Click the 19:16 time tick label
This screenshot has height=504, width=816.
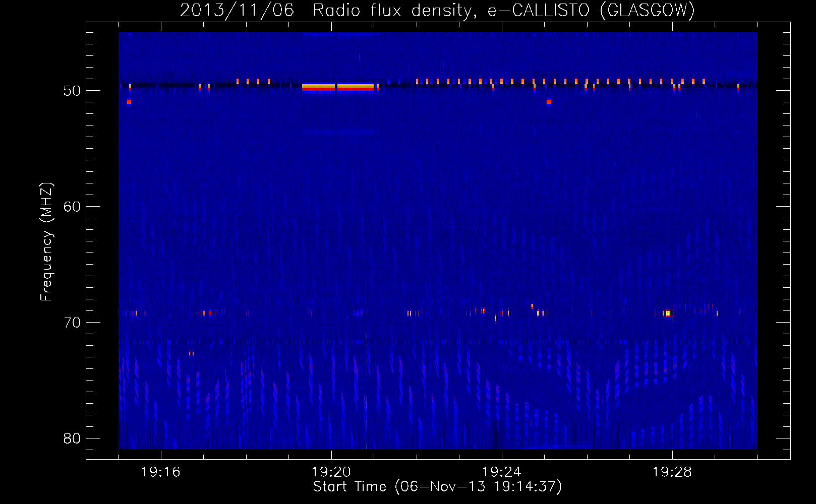(x=161, y=472)
